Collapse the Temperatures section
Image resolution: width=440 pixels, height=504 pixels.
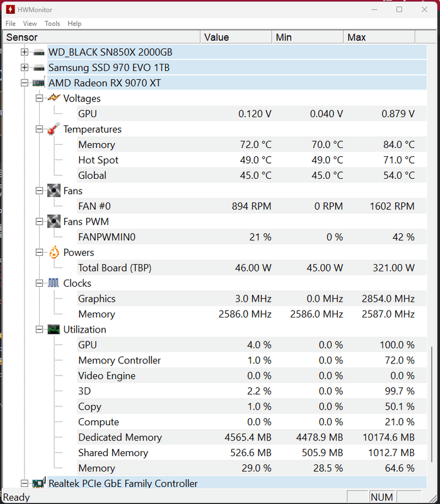tap(40, 129)
